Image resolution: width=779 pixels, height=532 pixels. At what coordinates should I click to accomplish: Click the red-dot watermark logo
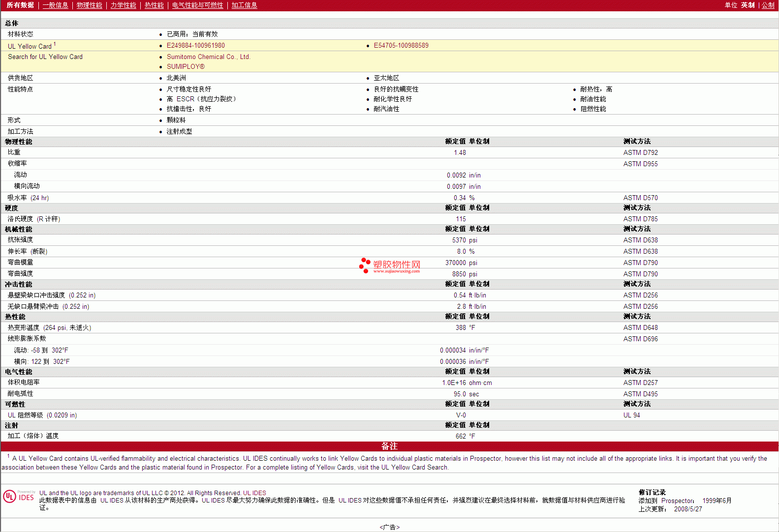(365, 265)
